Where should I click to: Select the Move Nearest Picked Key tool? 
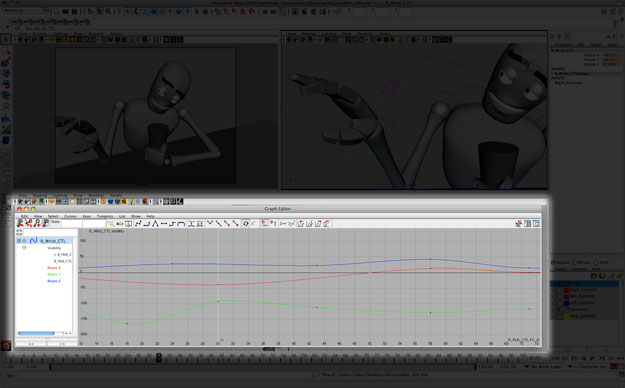20,224
